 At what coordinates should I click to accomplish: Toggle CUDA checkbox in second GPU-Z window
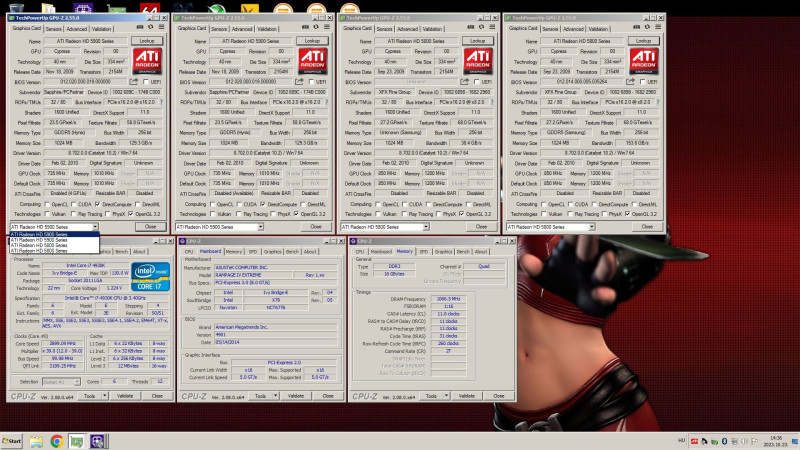click(x=239, y=204)
